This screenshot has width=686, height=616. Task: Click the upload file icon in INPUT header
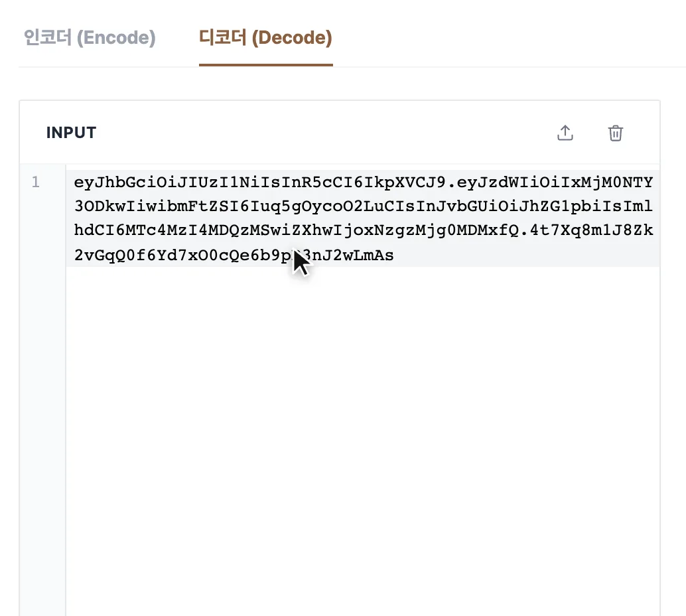tap(565, 133)
